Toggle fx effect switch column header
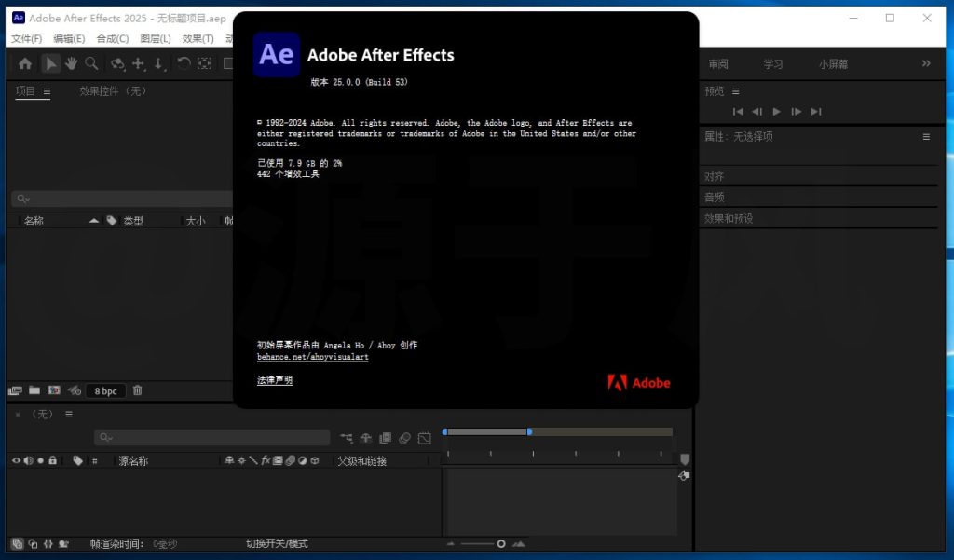This screenshot has height=560, width=954. coord(266,461)
